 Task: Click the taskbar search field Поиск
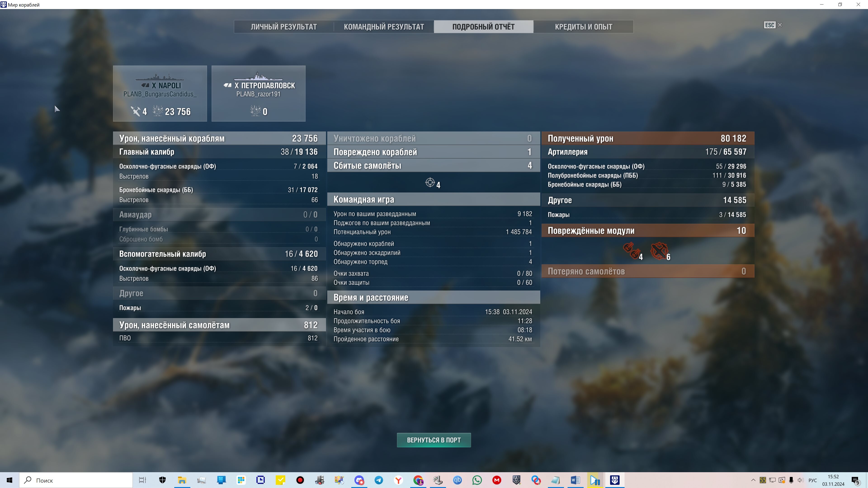pos(76,480)
